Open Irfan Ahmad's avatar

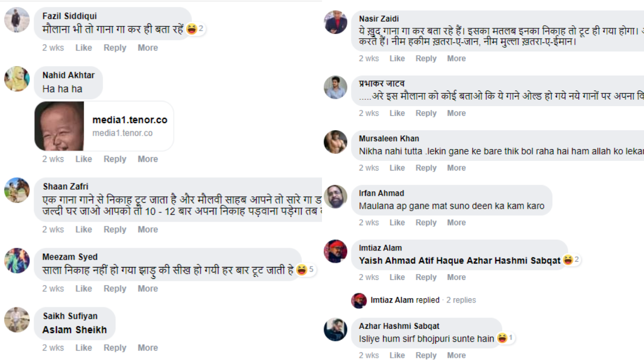point(335,197)
